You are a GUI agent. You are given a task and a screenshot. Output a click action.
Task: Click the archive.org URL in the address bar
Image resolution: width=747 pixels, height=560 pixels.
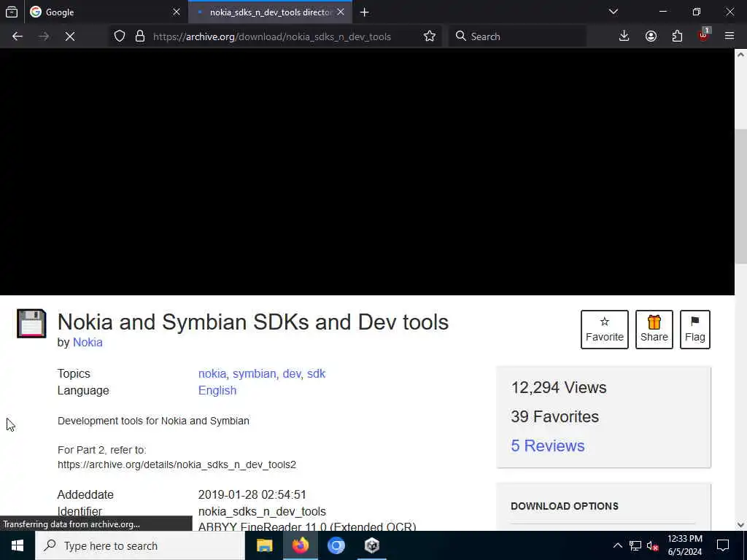coord(272,36)
